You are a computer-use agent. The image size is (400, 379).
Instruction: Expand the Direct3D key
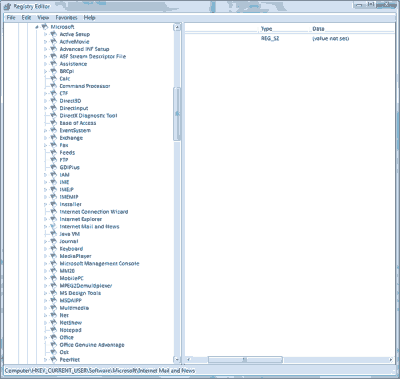[46, 101]
